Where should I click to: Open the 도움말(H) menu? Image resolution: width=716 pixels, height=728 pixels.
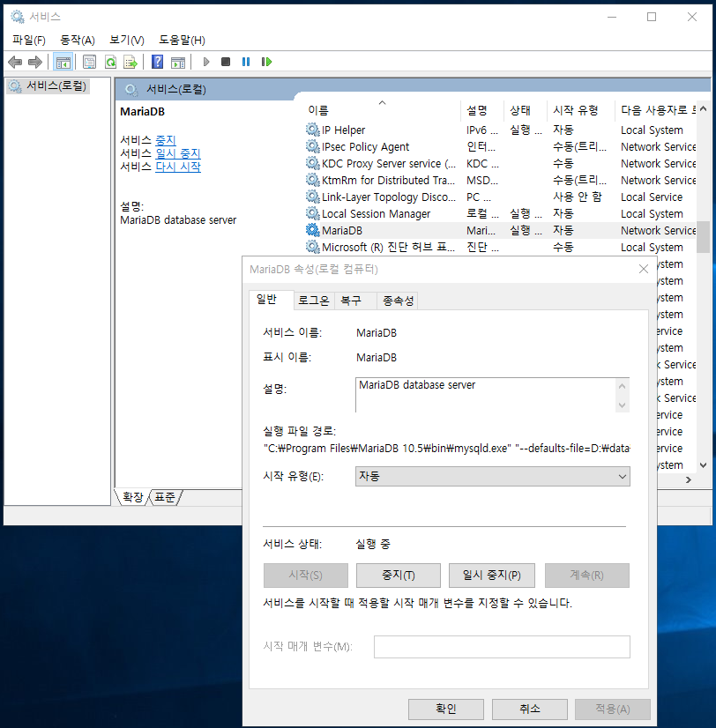coord(182,40)
